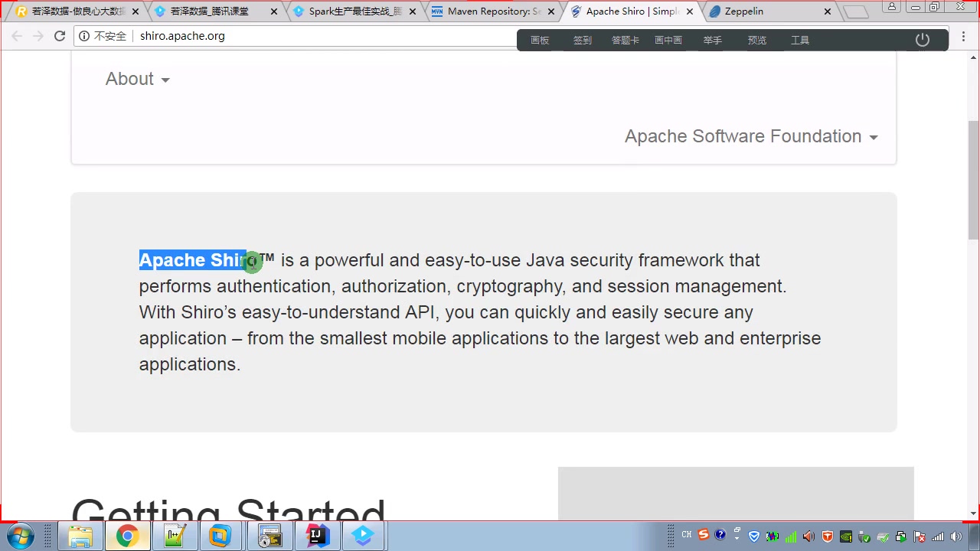The image size is (980, 551).
Task: Open Google Chrome from the taskbar
Action: (x=128, y=536)
